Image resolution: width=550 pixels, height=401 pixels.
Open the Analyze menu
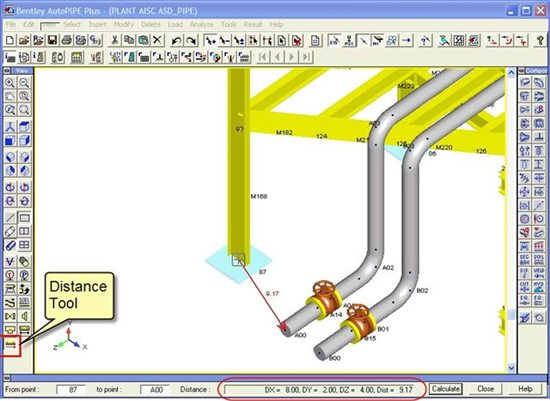tap(202, 25)
